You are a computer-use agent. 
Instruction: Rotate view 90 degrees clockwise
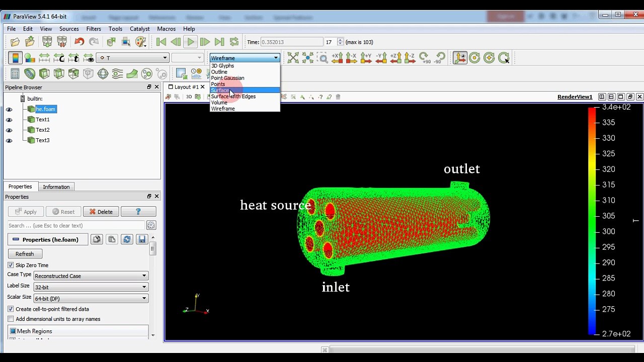tap(425, 58)
